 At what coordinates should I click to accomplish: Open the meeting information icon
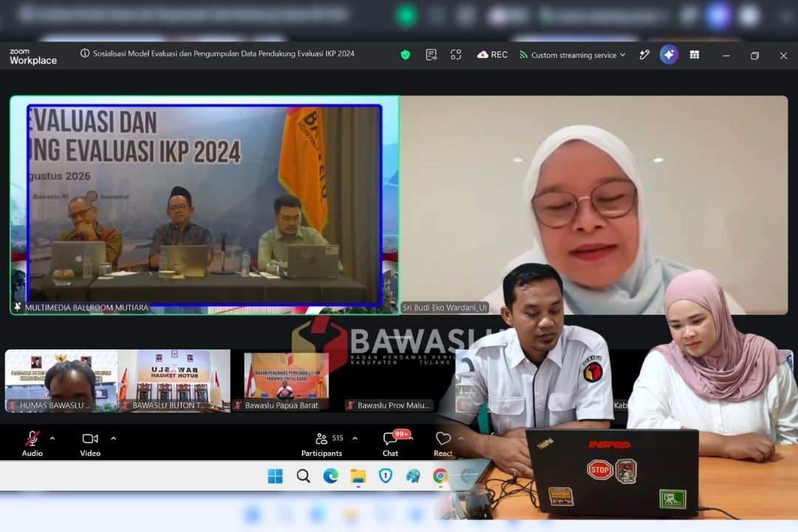coord(85,53)
